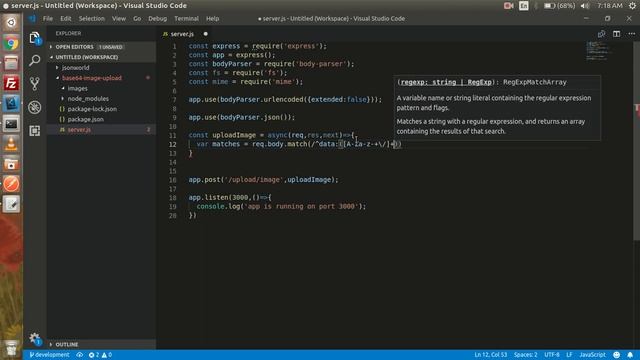
Task: Open Terminal from the dock
Action: tap(11, 124)
